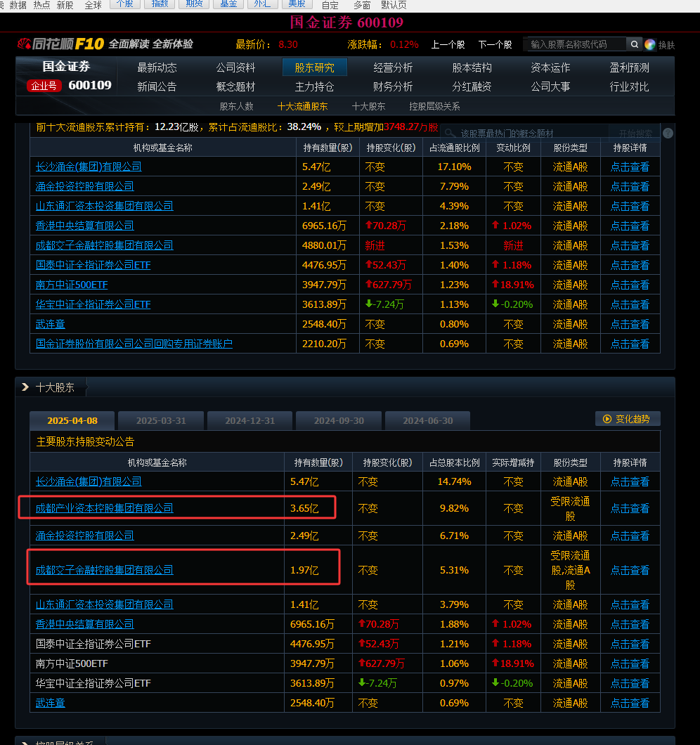700x745 pixels.
Task: Open 国金证券回购专用证券账户 link
Action: [x=134, y=344]
